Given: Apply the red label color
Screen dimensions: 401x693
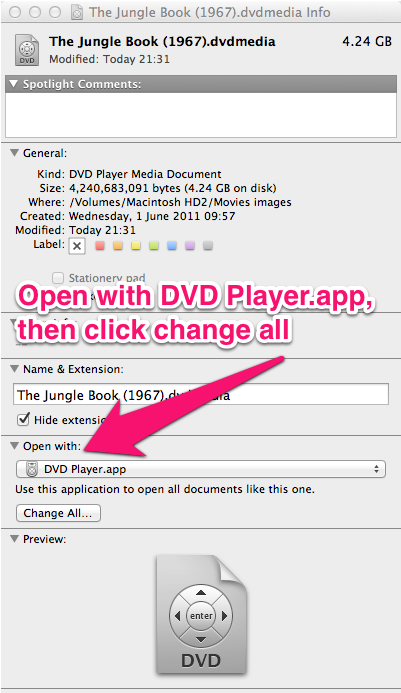Looking at the screenshot, I should [x=100, y=245].
